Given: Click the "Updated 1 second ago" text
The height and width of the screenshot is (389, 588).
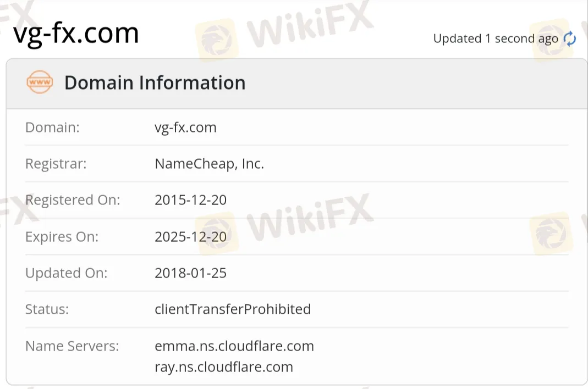Looking at the screenshot, I should 495,38.
